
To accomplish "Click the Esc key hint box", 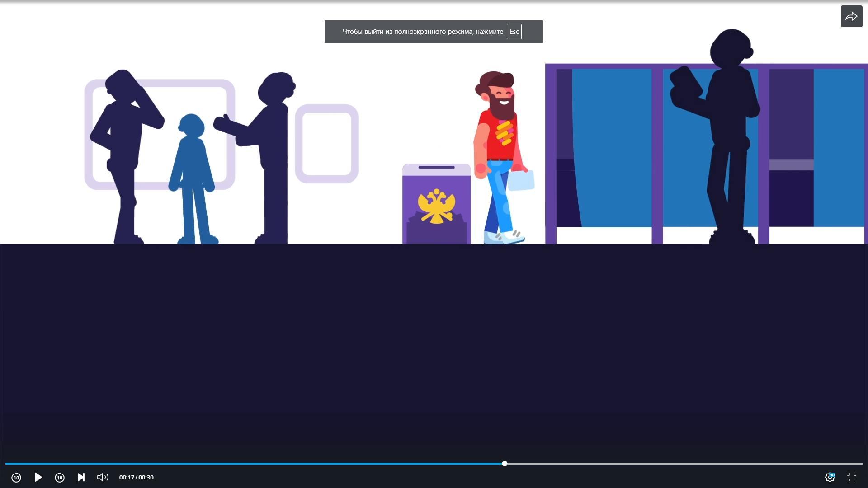I will (x=514, y=32).
